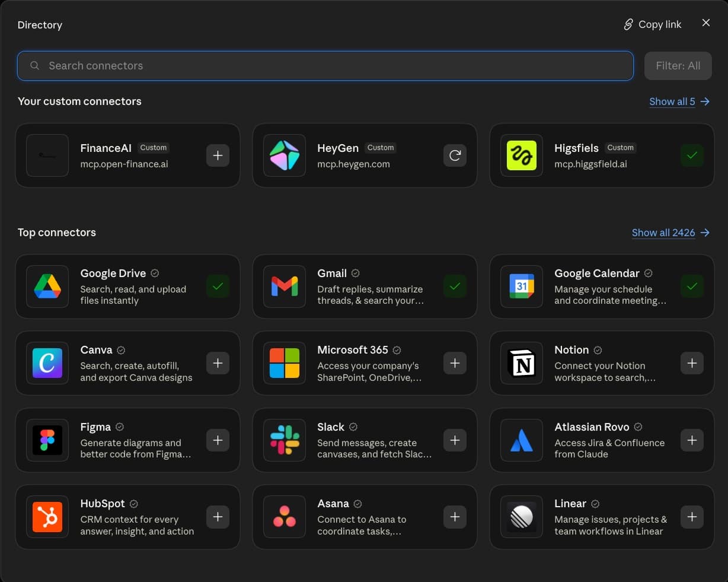Click the Google Drive logo icon
This screenshot has width=728, height=582.
point(47,287)
